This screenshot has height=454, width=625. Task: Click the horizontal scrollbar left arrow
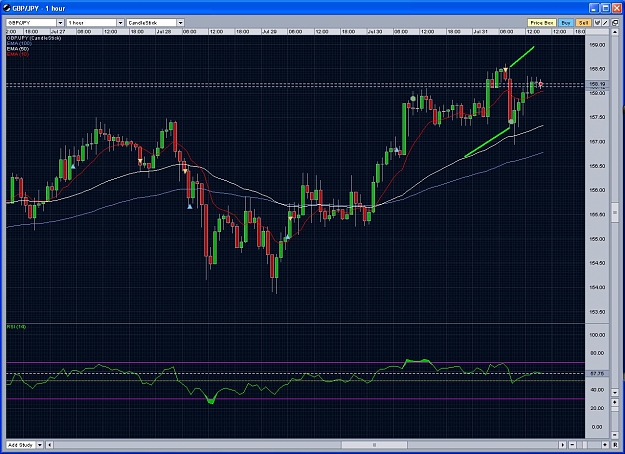(50, 445)
